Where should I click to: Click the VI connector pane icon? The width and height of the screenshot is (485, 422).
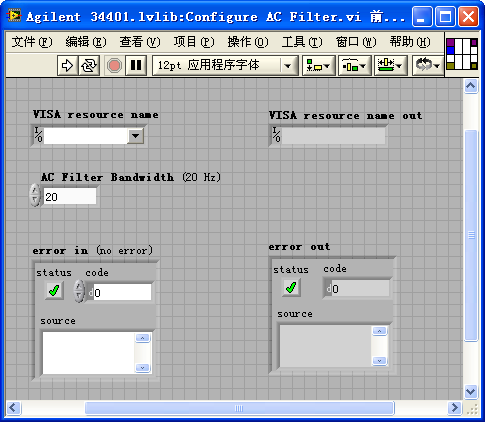click(462, 54)
